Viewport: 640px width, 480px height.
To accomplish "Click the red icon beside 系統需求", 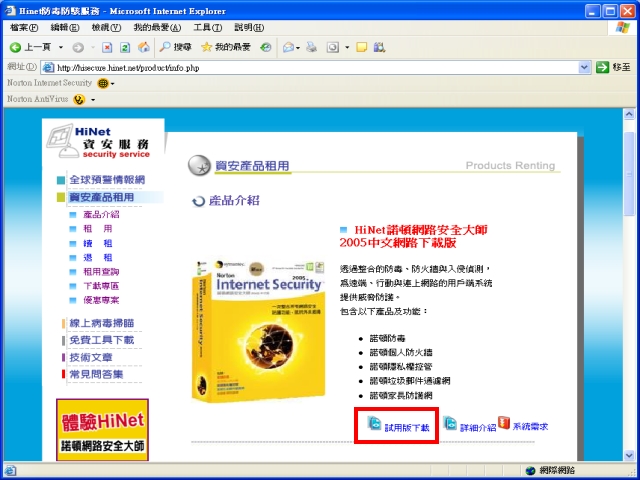I will pyautogui.click(x=504, y=423).
